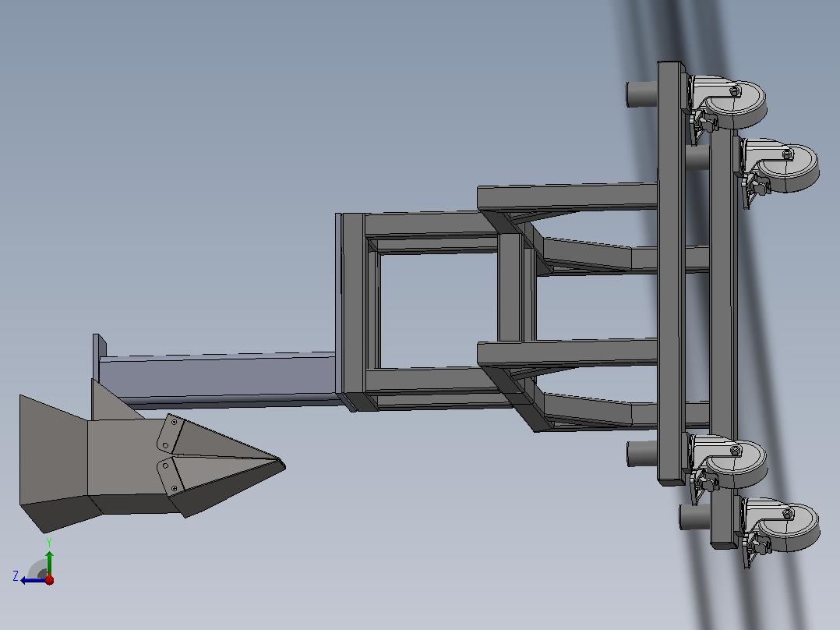The height and width of the screenshot is (630, 840).
Task: Select the second caster wheel from the top
Action: click(x=783, y=168)
